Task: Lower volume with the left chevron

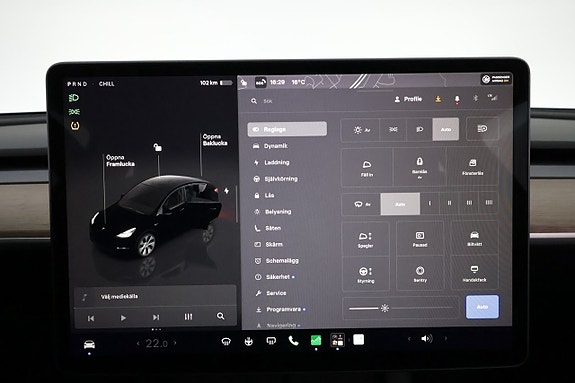Action: tap(409, 339)
